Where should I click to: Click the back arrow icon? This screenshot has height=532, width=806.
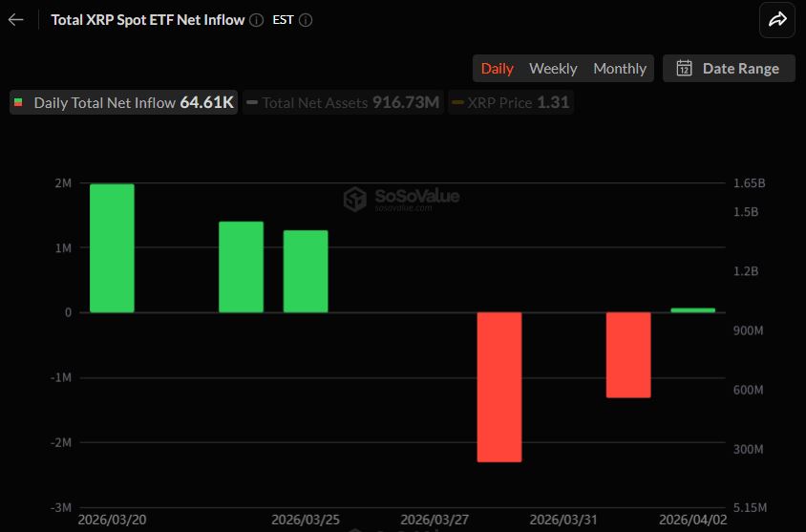pyautogui.click(x=15, y=19)
